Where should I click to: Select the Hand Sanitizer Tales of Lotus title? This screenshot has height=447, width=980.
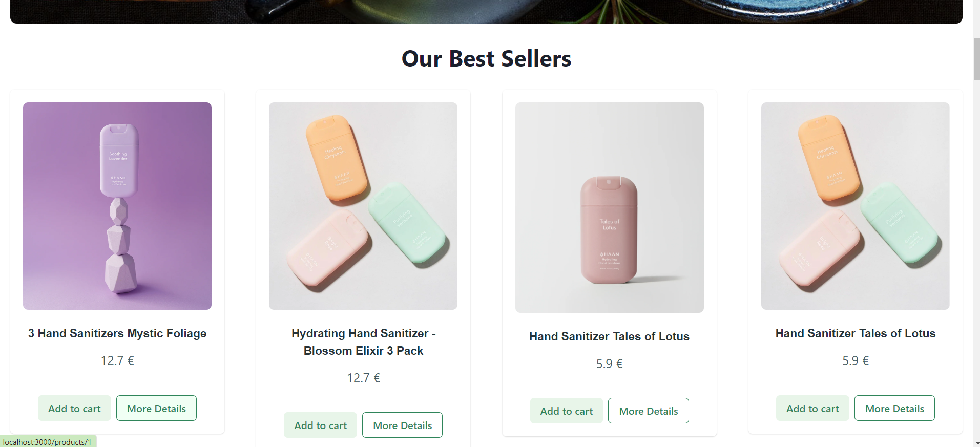coord(609,336)
